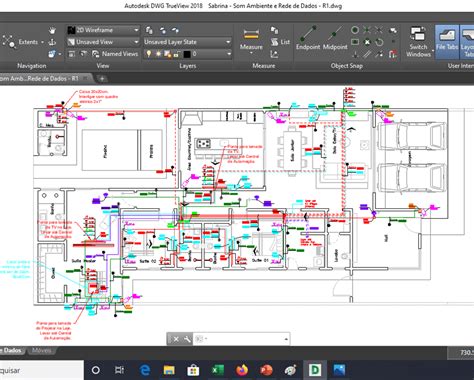This screenshot has width=474, height=380.
Task: Click the Windows search box
Action: (42, 370)
